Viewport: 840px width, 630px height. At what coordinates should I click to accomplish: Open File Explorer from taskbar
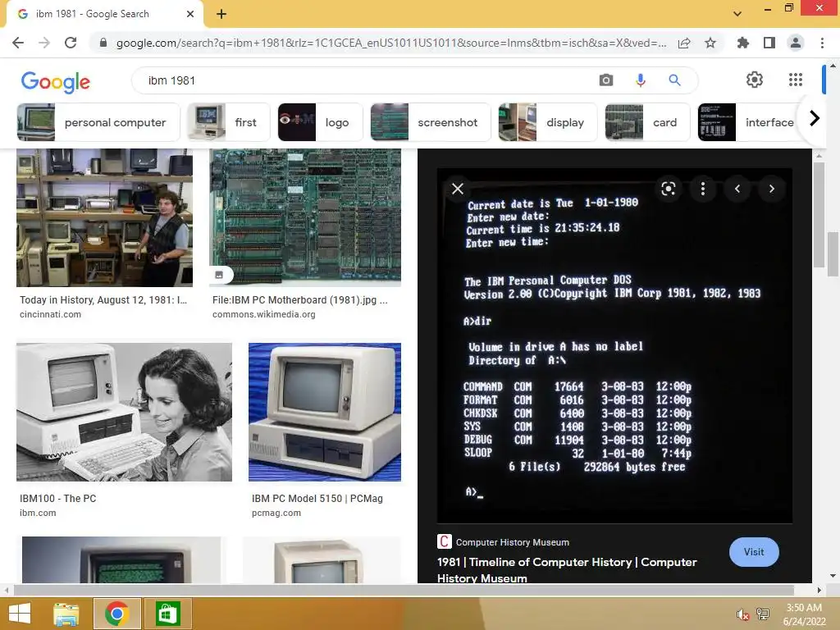[x=66, y=614]
